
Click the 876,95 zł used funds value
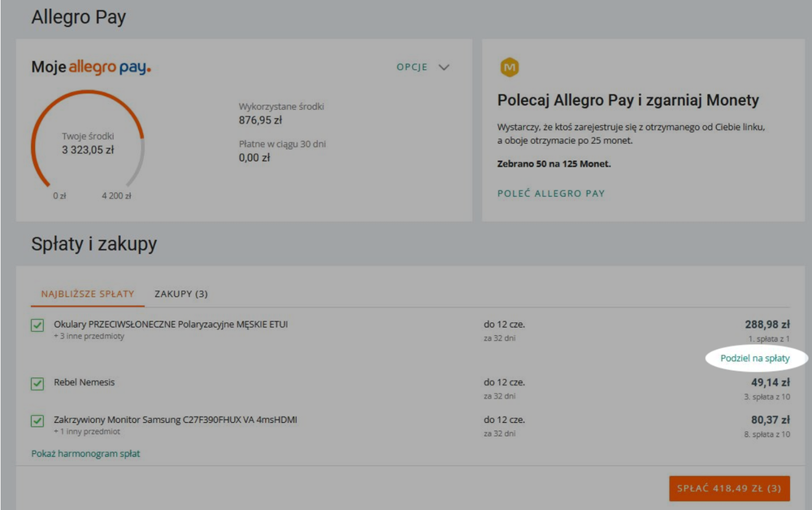tap(260, 120)
